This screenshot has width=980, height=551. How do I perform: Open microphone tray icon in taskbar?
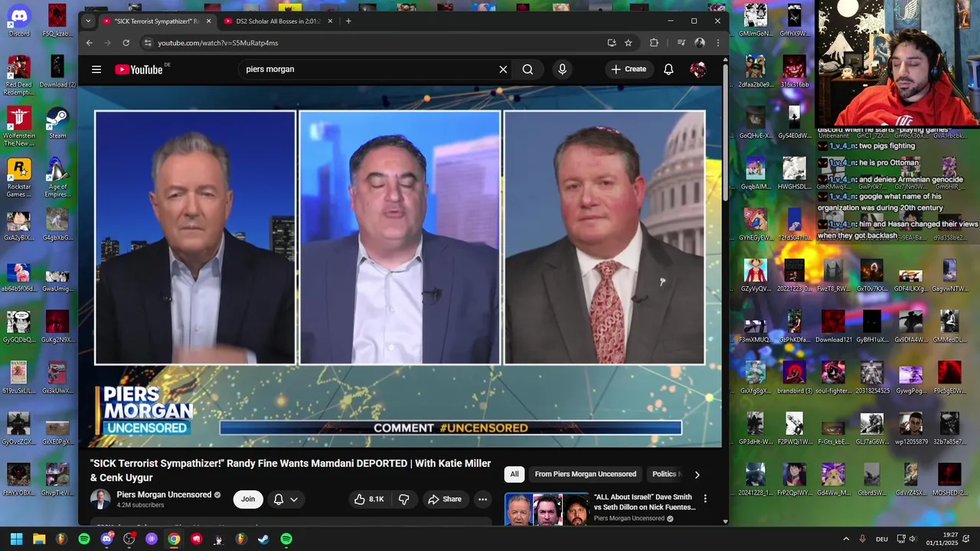[x=862, y=539]
